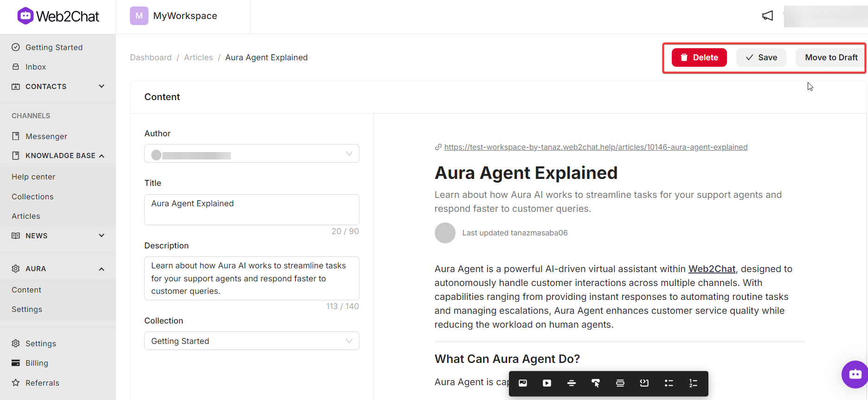868x400 pixels.
Task: Open Help center under Knowledge Base
Action: (x=33, y=177)
